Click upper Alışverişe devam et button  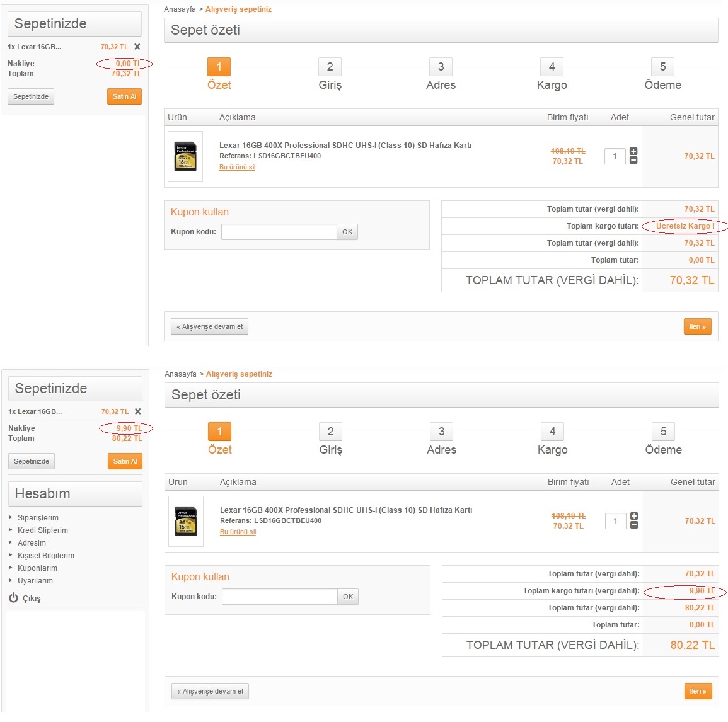(x=209, y=326)
